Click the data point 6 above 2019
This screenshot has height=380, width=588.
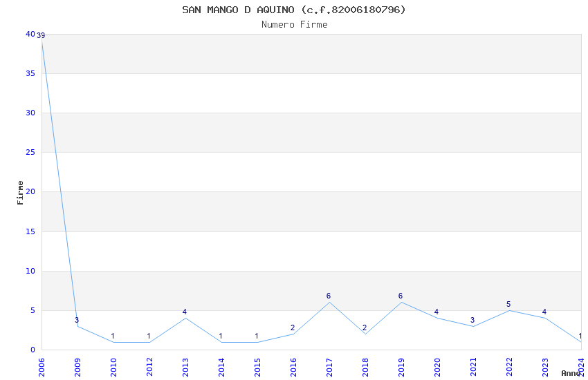401,296
